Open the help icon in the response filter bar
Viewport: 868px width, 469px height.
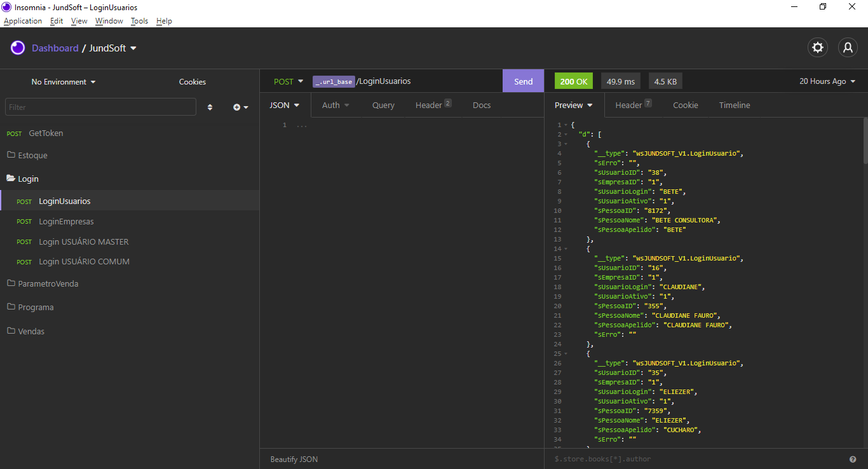(853, 459)
